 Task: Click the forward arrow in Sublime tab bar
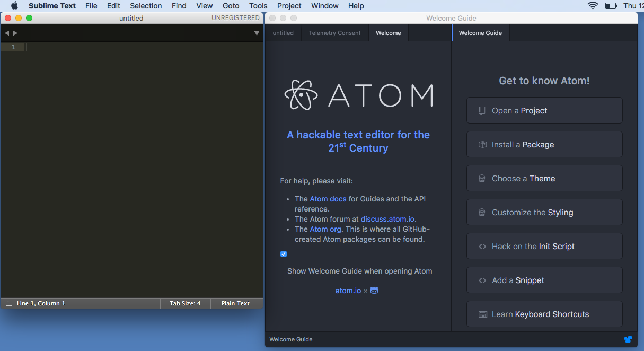click(x=15, y=33)
